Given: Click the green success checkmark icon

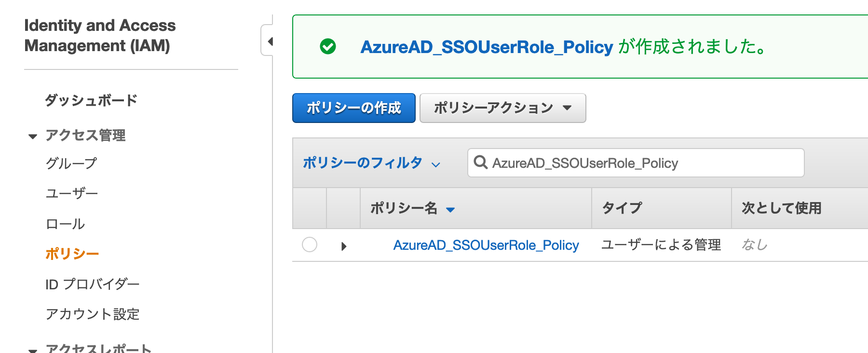Looking at the screenshot, I should coord(328,47).
